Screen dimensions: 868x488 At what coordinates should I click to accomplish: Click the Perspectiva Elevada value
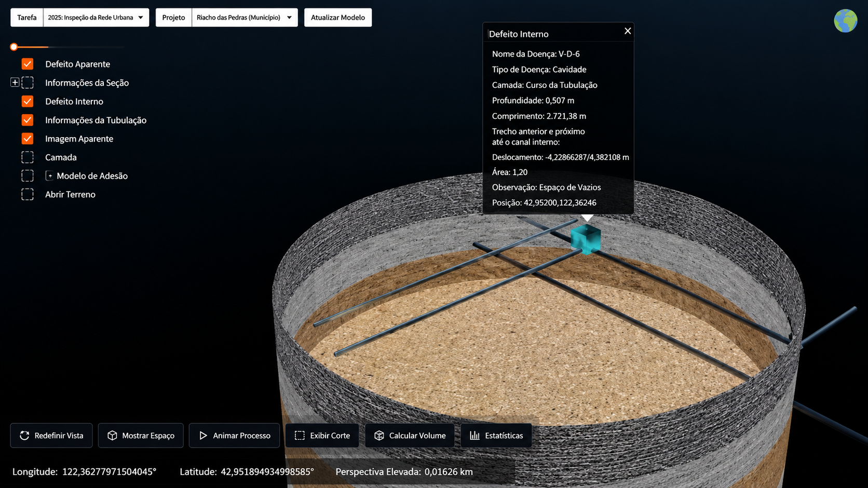449,472
